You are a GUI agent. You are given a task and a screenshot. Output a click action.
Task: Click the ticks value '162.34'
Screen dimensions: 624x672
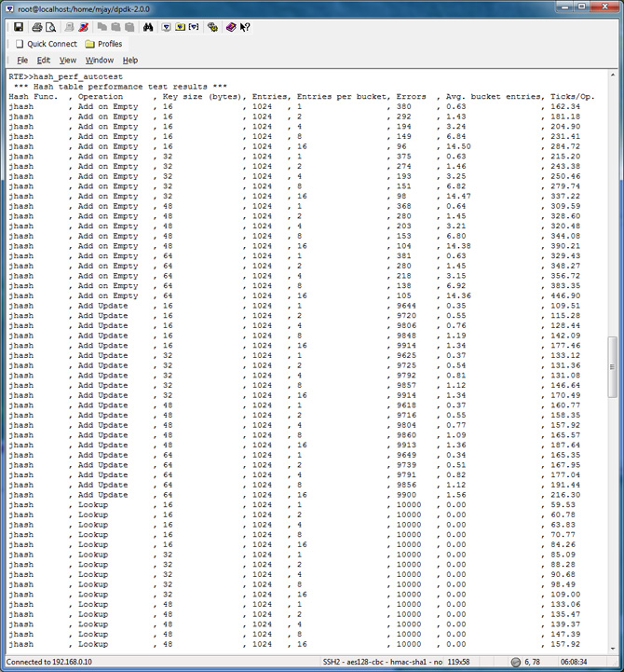click(x=565, y=106)
